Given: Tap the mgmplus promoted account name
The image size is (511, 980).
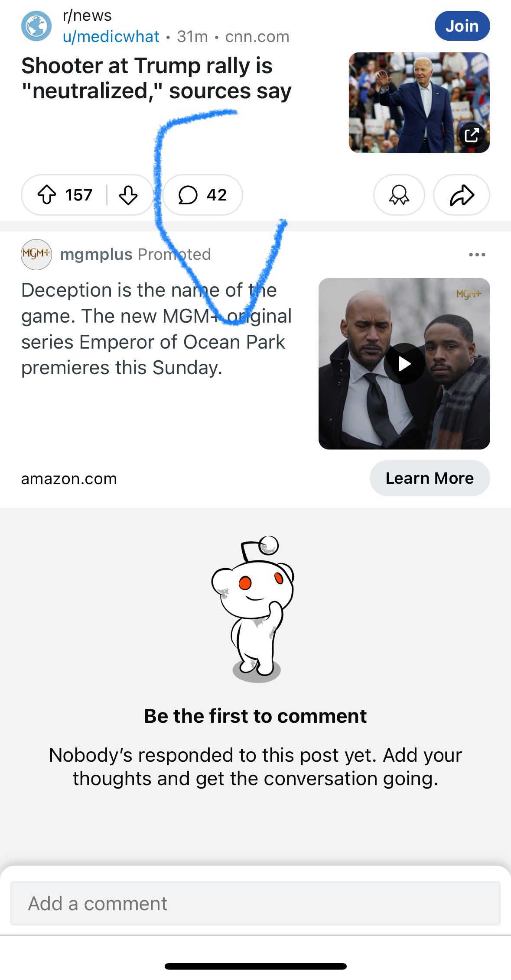Looking at the screenshot, I should pos(96,254).
